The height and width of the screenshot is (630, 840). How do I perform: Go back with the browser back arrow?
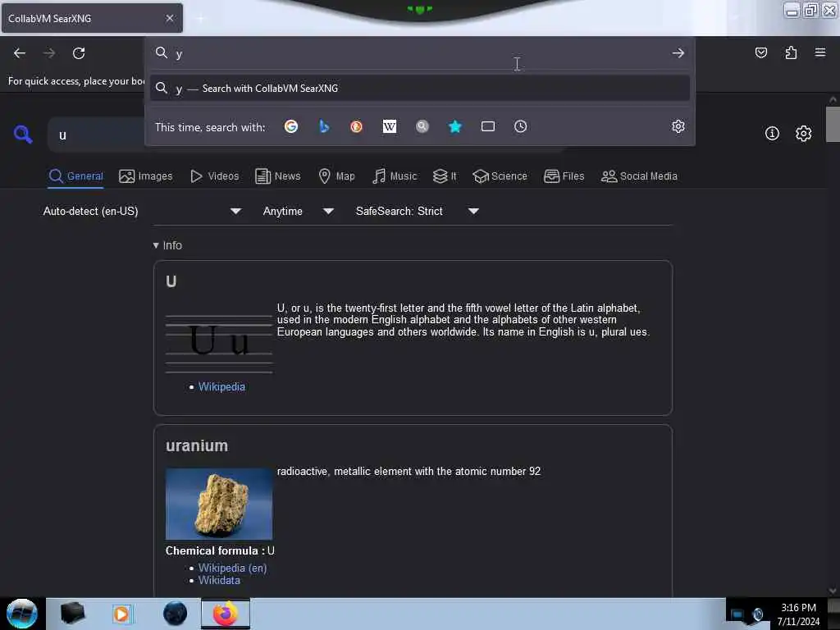point(20,53)
